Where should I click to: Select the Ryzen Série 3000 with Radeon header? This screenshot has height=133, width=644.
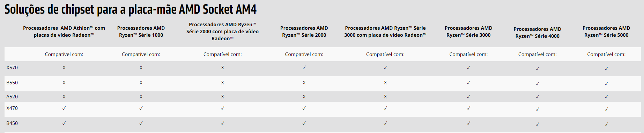pyautogui.click(x=385, y=31)
